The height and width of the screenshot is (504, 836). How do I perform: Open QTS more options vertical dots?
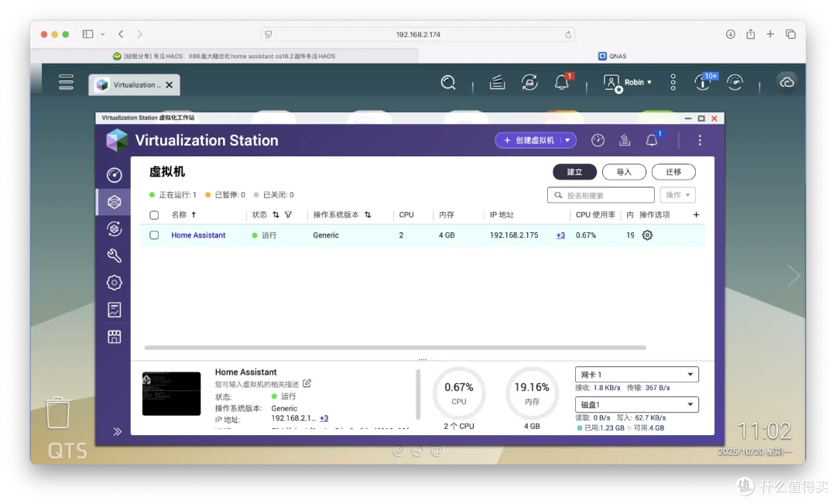tap(673, 82)
